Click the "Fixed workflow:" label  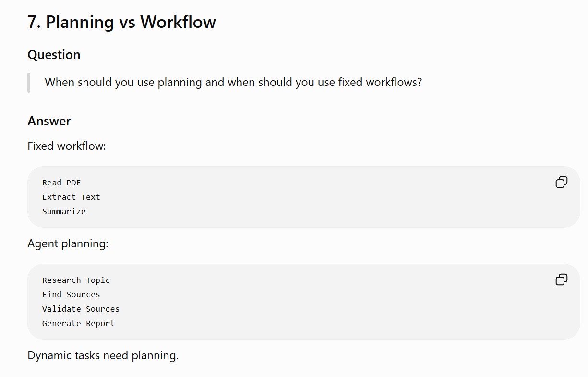67,146
